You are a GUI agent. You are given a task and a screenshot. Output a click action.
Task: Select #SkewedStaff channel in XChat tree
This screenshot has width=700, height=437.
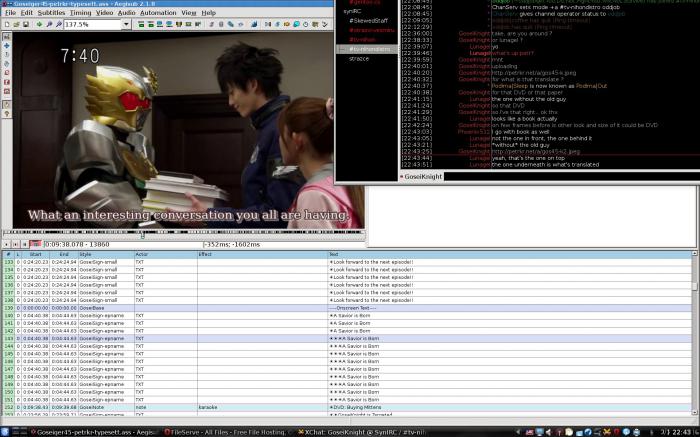(x=368, y=21)
